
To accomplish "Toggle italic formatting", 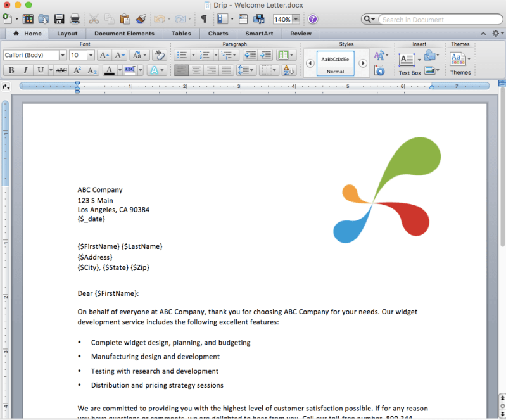I will click(25, 70).
